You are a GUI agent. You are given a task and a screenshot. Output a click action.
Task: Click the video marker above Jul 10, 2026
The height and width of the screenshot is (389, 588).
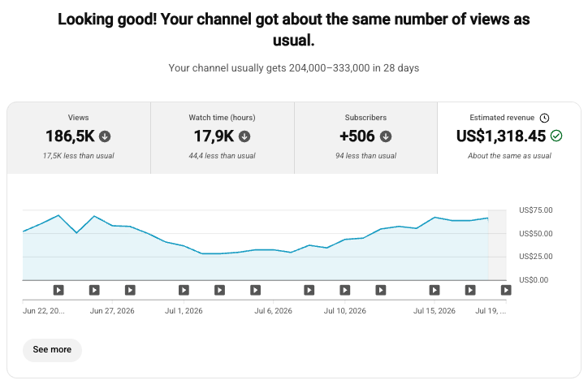pos(345,290)
